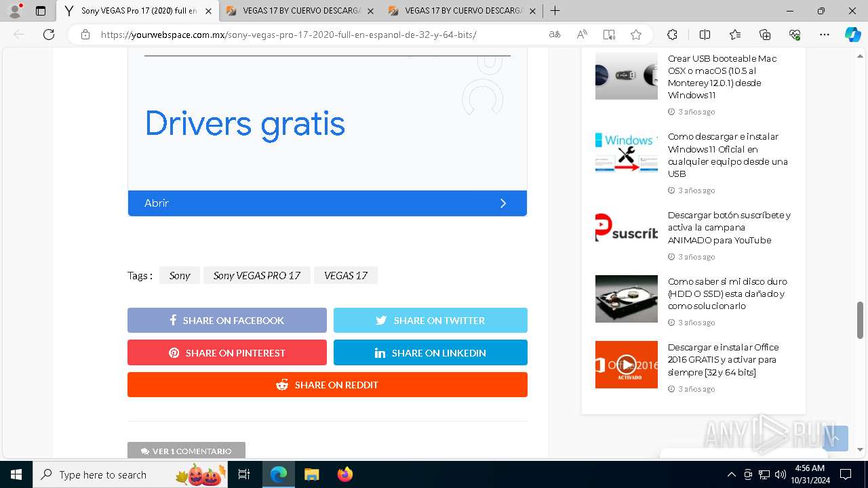Open Descargar botón suscríbete article
This screenshot has width=868, height=488.
pos(729,227)
